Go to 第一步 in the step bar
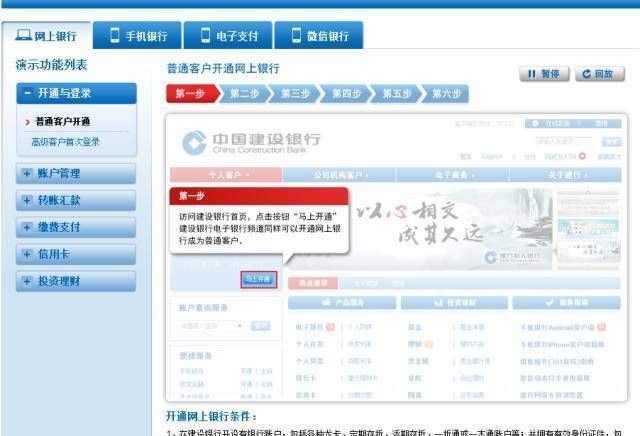The width and height of the screenshot is (640, 436). [x=191, y=94]
